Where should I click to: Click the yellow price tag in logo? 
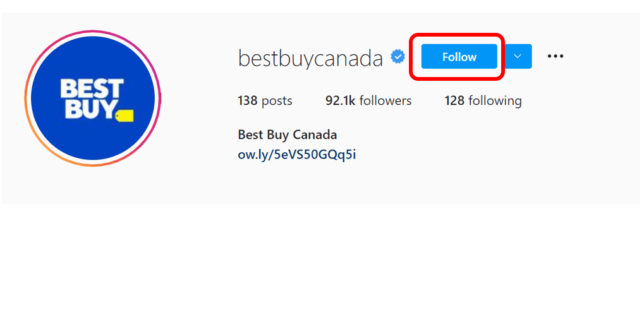click(x=125, y=116)
